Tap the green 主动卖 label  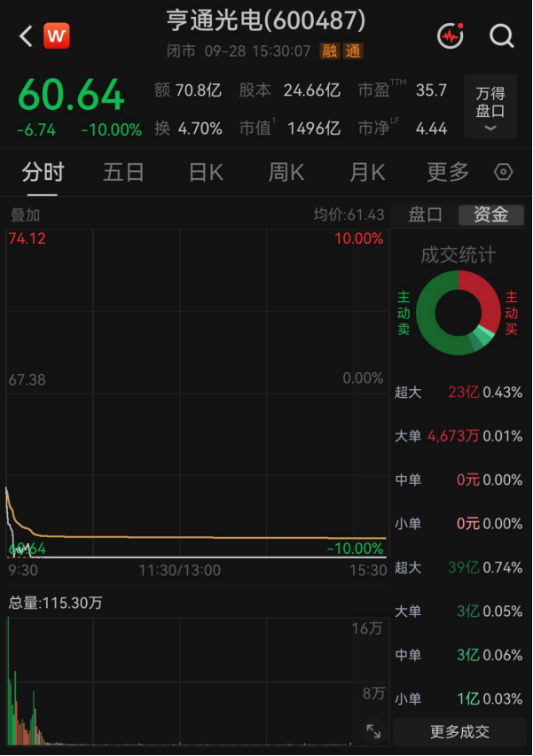[x=404, y=313]
